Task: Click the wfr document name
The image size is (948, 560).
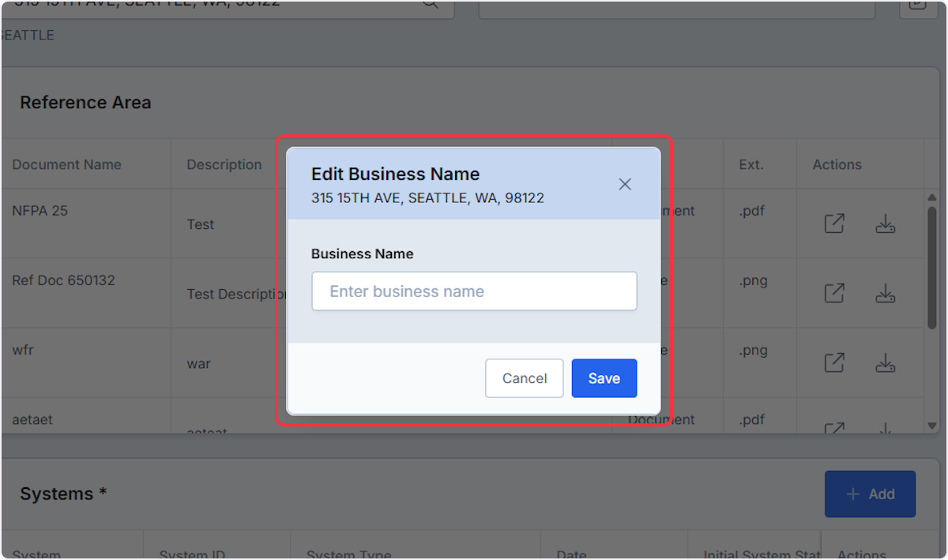Action: point(23,350)
